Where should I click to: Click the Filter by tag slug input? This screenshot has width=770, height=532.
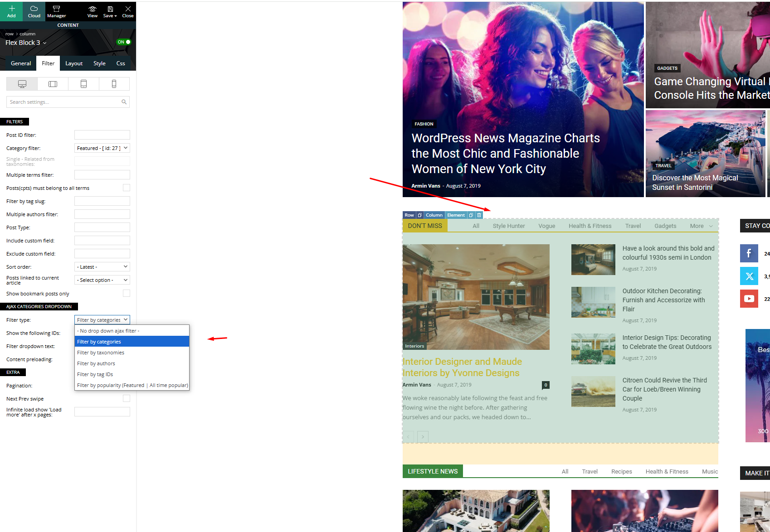click(x=102, y=201)
